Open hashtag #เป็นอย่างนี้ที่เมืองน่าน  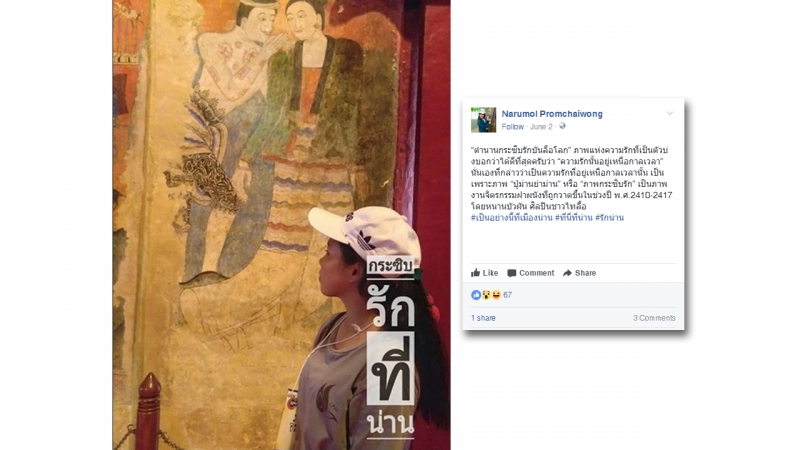(511, 218)
